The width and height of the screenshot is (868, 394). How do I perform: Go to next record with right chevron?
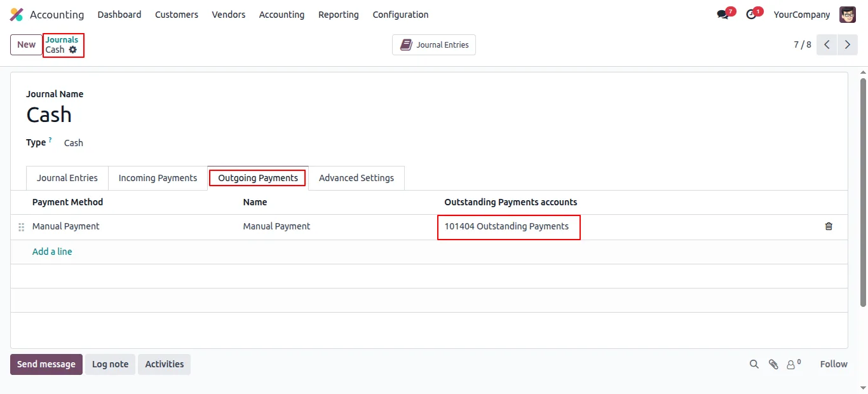point(848,44)
